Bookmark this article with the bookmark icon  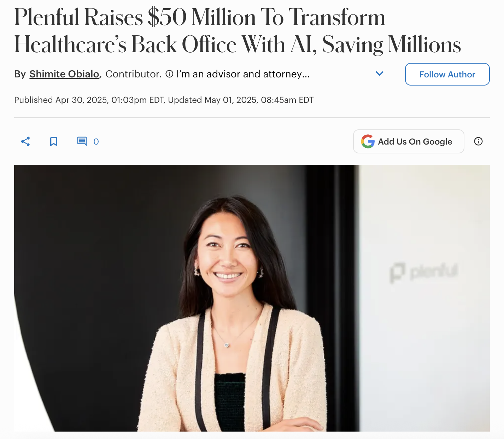click(54, 141)
